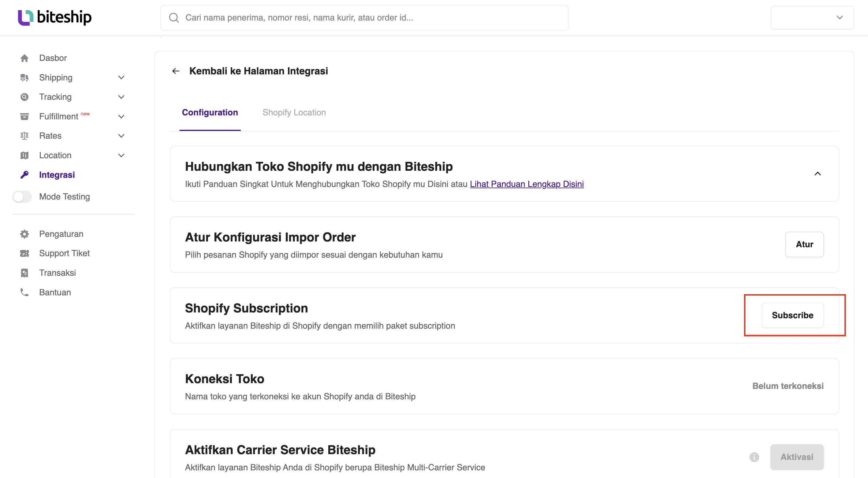Viewport: 868px width, 478px height.
Task: Click the back arrow icon
Action: tap(175, 71)
